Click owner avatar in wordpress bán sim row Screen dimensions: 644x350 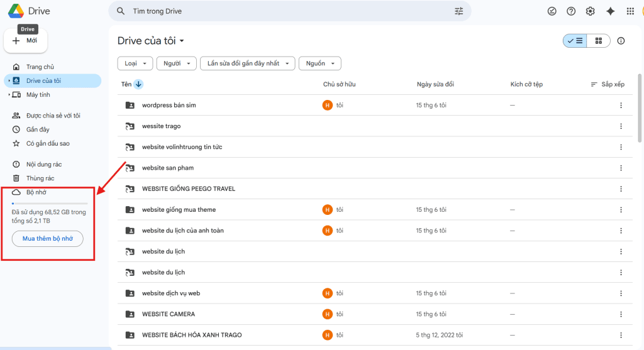click(x=327, y=105)
